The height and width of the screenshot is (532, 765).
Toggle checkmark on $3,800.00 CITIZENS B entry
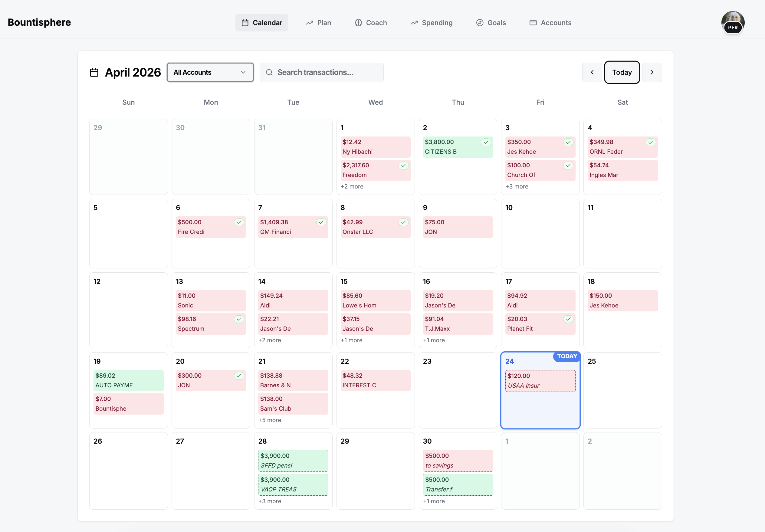[486, 142]
